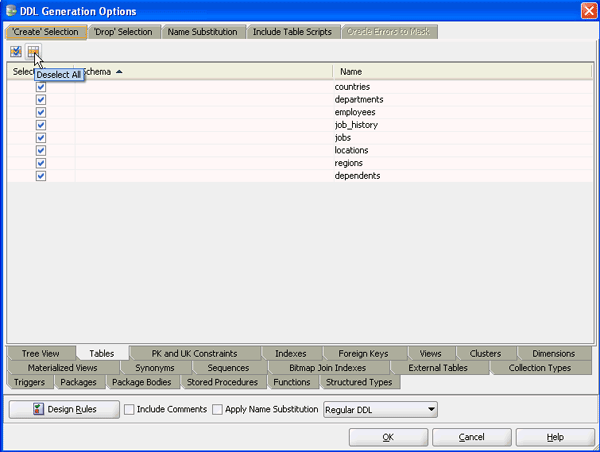Open the Synonyms tab

155,368
